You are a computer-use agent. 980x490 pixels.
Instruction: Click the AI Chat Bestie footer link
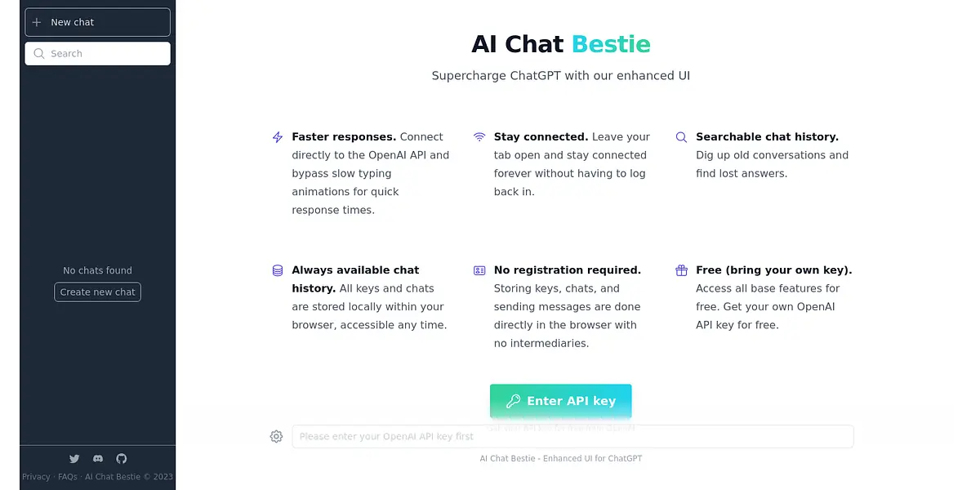point(112,477)
